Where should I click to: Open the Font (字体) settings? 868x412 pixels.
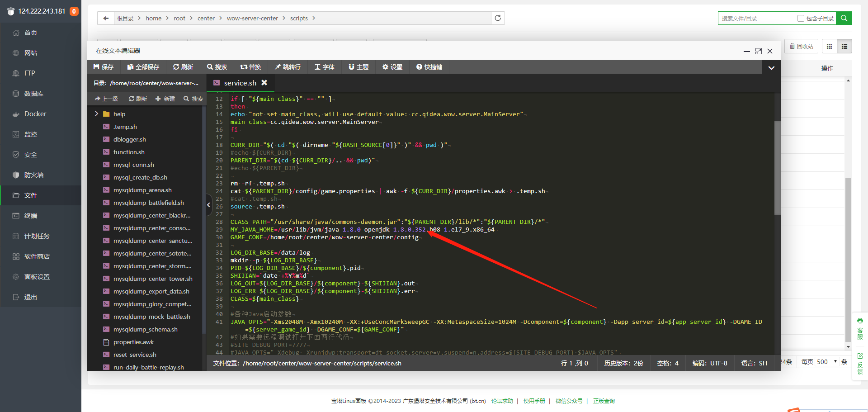tap(325, 67)
